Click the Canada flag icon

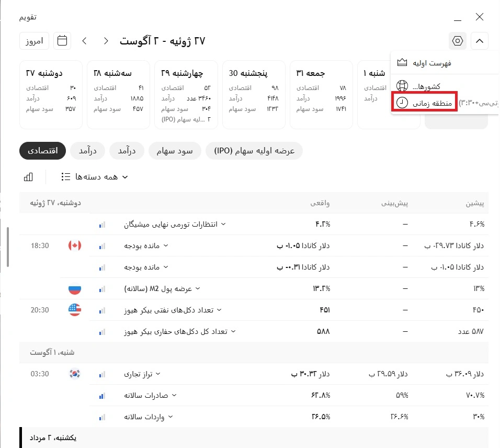75,245
